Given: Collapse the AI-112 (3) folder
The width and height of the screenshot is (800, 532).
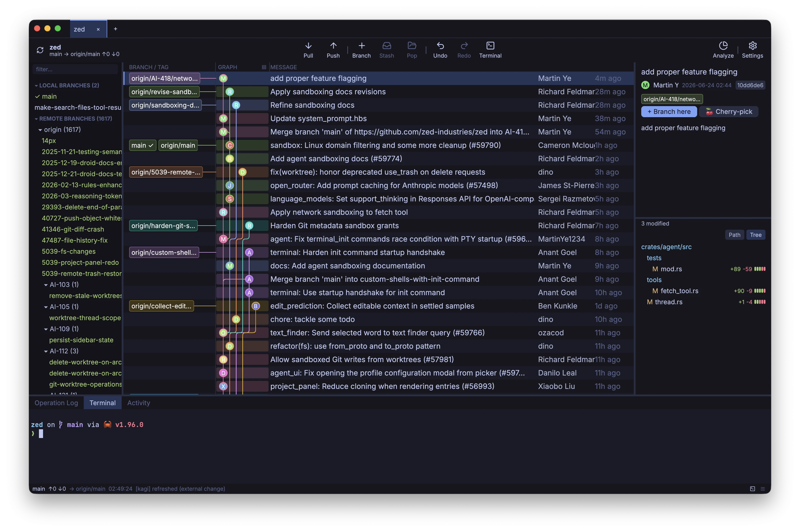Looking at the screenshot, I should (46, 351).
